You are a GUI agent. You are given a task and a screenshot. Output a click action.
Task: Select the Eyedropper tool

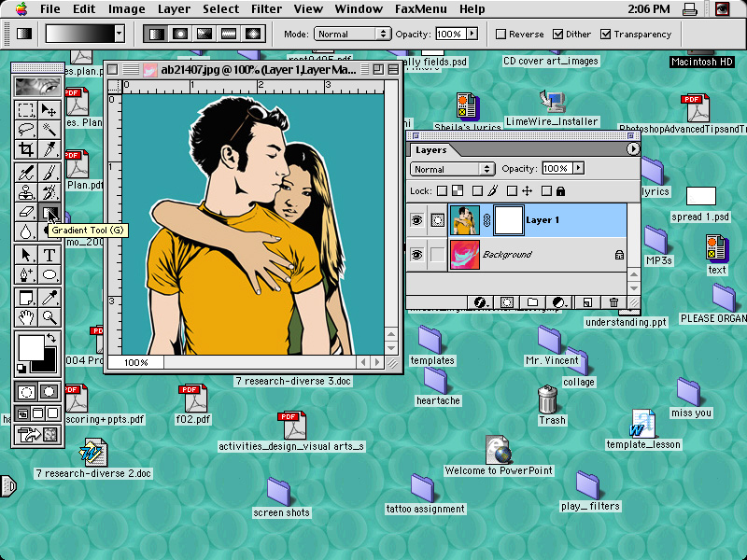[49, 298]
